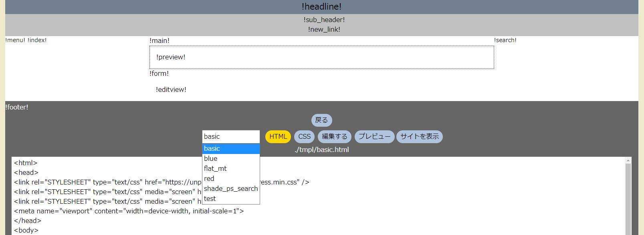The image size is (644, 235).
Task: Open サイトを表示 to view site
Action: point(419,137)
